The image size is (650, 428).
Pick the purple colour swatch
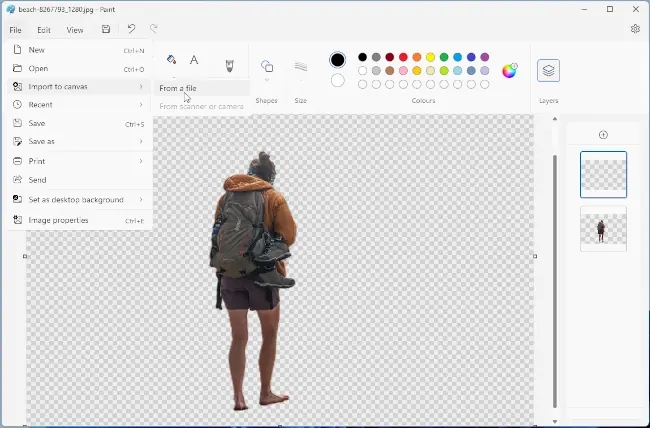pyautogui.click(x=485, y=57)
